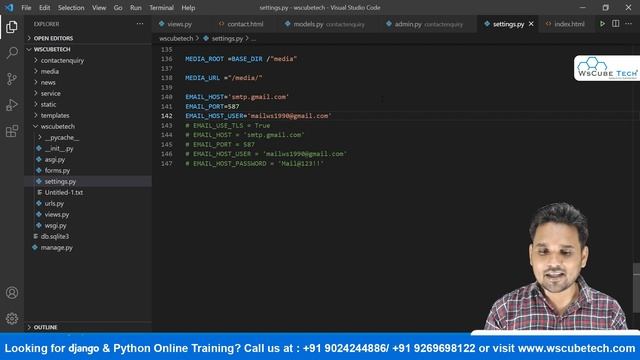Expand the Open Editors section
The image size is (640, 360).
88,38
